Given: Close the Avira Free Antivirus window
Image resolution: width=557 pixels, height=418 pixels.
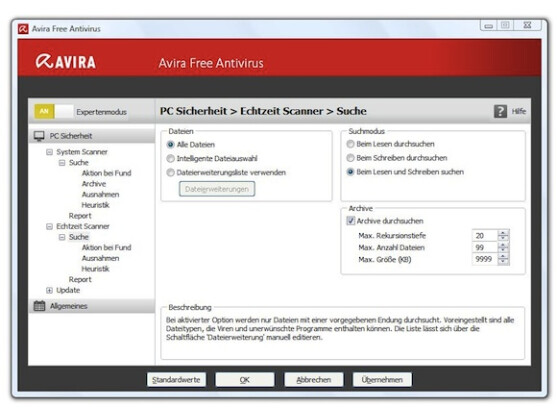Looking at the screenshot, I should click(528, 25).
